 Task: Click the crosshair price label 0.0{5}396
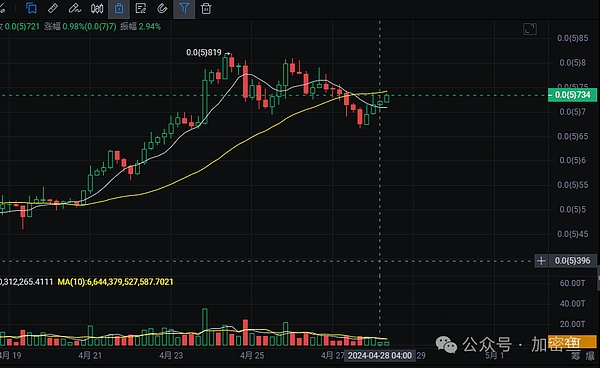coord(572,261)
